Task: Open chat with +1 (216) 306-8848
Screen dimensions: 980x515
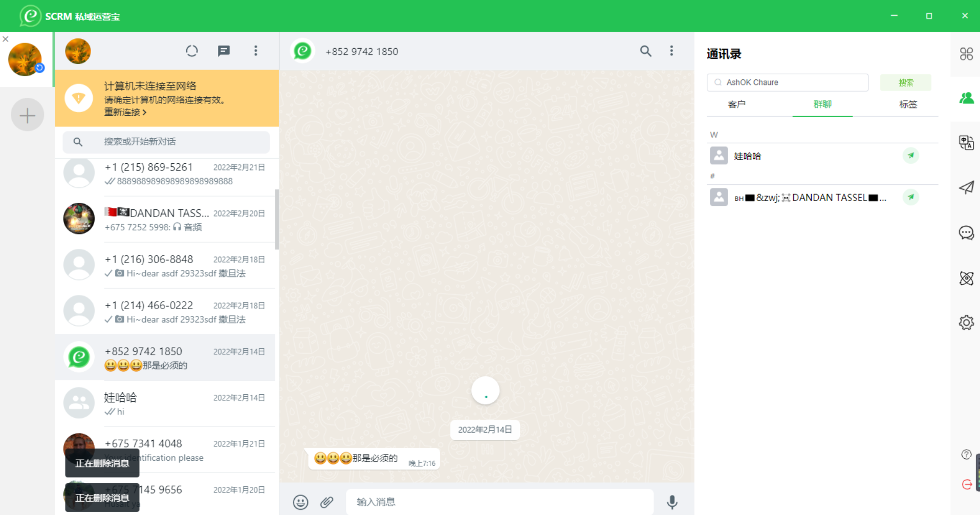Action: [165, 265]
